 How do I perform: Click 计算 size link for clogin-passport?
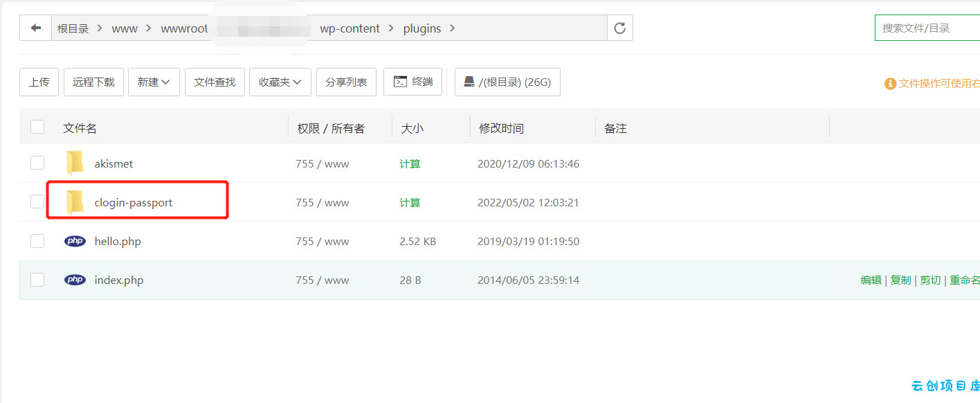point(410,203)
